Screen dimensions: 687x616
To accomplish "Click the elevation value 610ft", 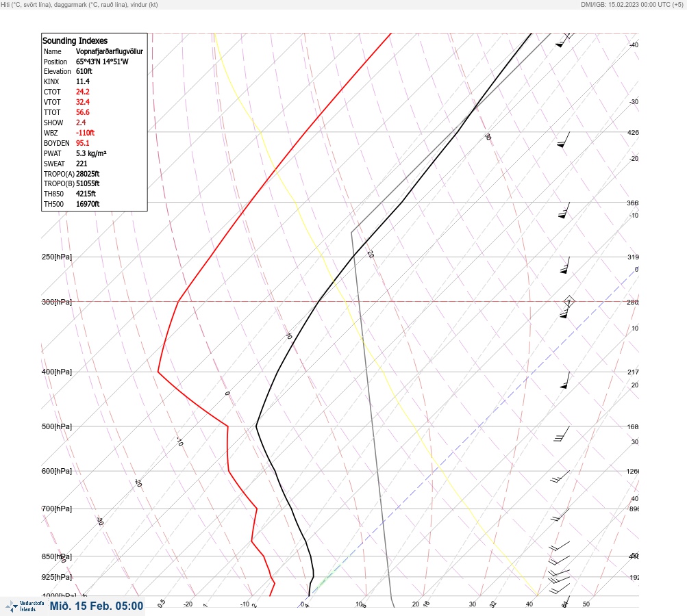I will click(x=84, y=71).
